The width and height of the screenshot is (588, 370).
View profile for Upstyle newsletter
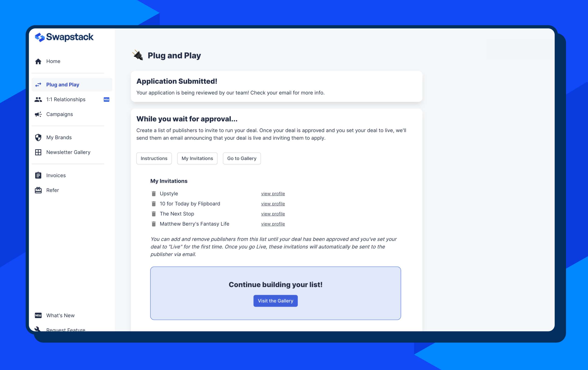point(273,193)
